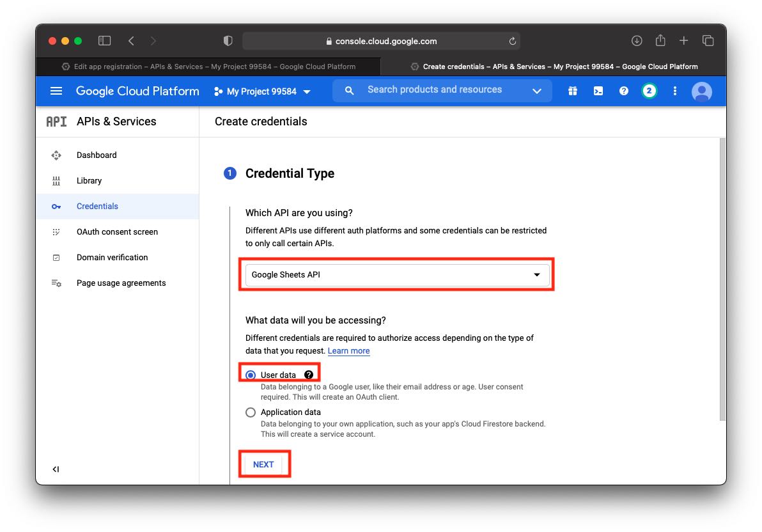762x532 pixels.
Task: Click the Page usage agreements icon
Action: 56,283
